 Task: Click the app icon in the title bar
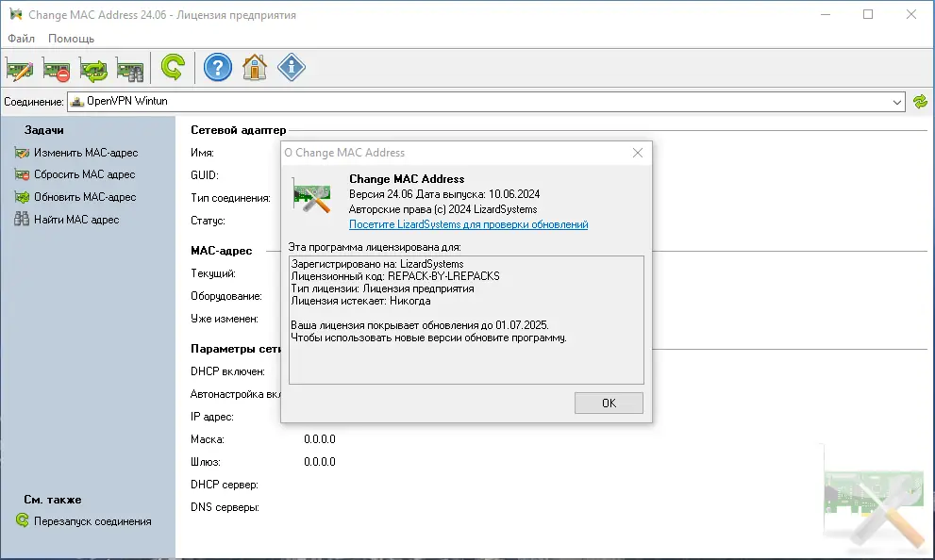[x=15, y=14]
